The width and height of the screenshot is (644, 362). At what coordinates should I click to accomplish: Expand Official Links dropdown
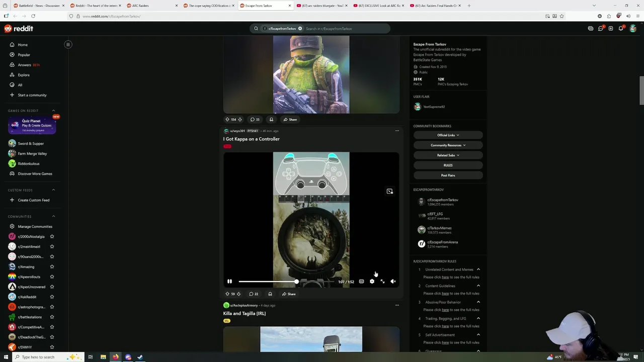pos(448,135)
